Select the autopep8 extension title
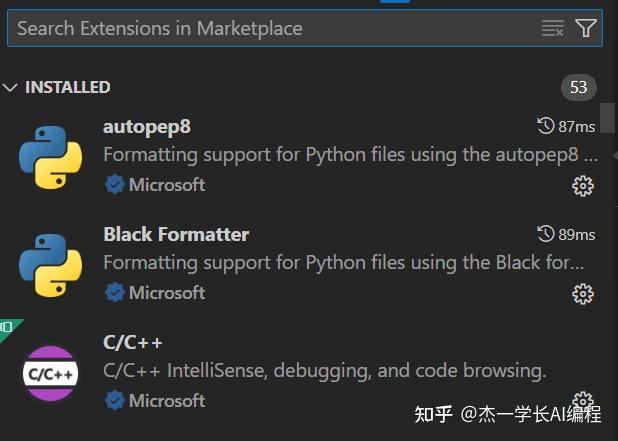618x441 pixels. click(147, 127)
